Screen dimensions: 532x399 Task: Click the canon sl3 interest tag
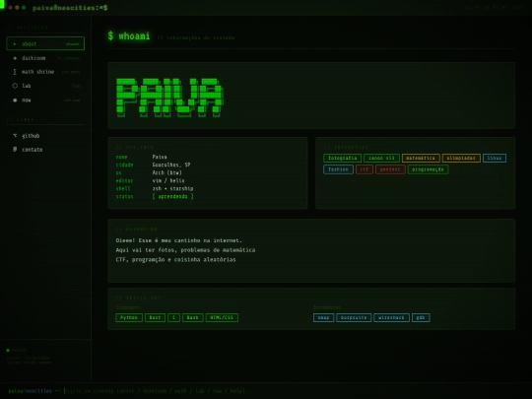click(381, 158)
